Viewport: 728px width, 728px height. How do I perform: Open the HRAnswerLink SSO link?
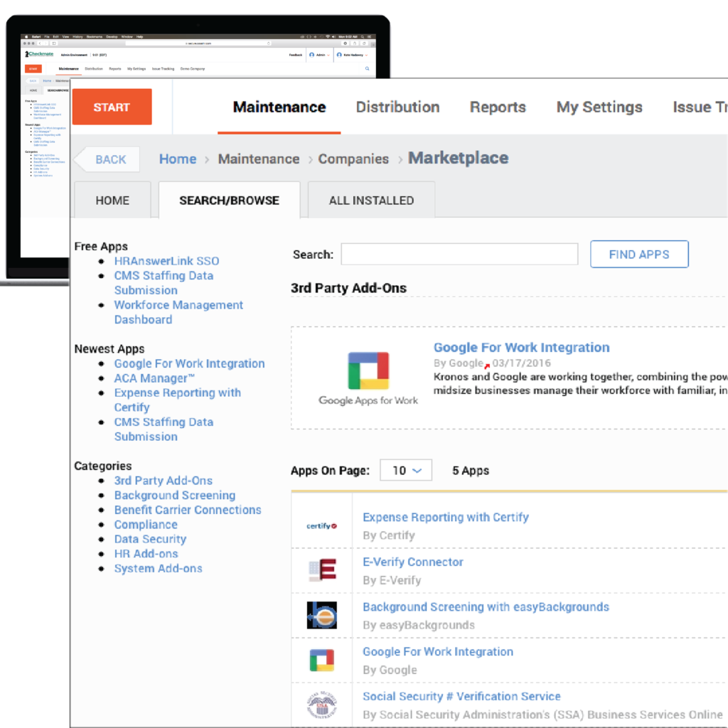[x=166, y=261]
